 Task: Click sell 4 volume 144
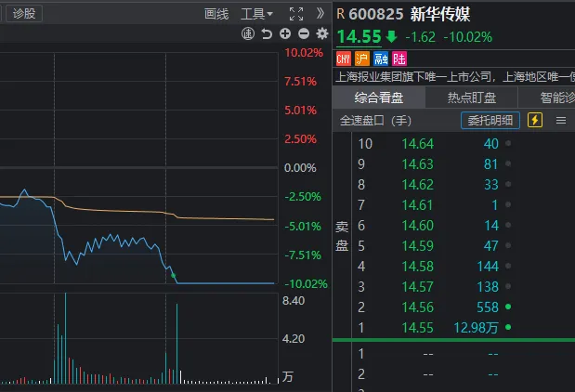(x=488, y=267)
